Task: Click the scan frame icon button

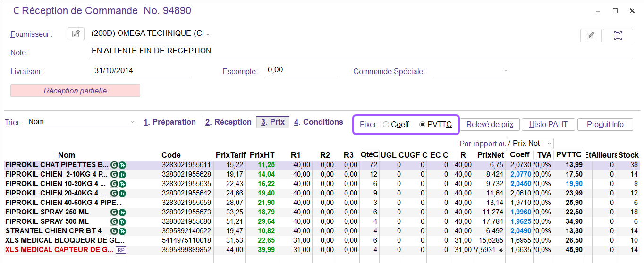Action: (618, 35)
